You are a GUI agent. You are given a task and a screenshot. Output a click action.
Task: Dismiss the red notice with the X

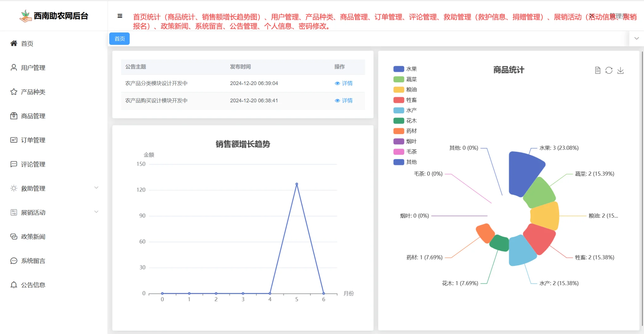[x=592, y=15]
